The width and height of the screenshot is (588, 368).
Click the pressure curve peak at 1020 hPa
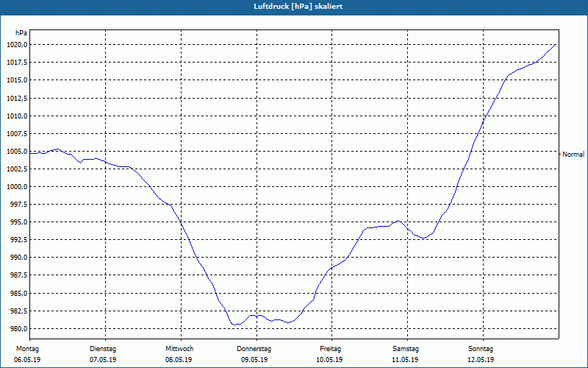(x=556, y=45)
